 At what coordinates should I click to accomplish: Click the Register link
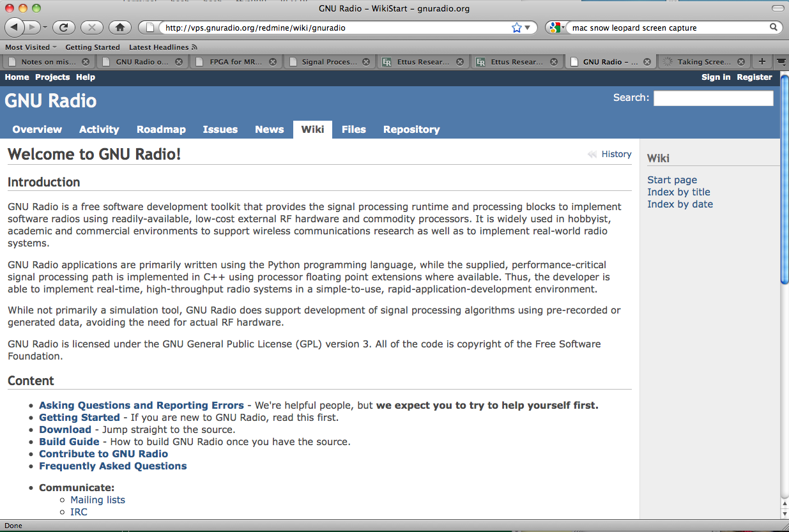755,77
